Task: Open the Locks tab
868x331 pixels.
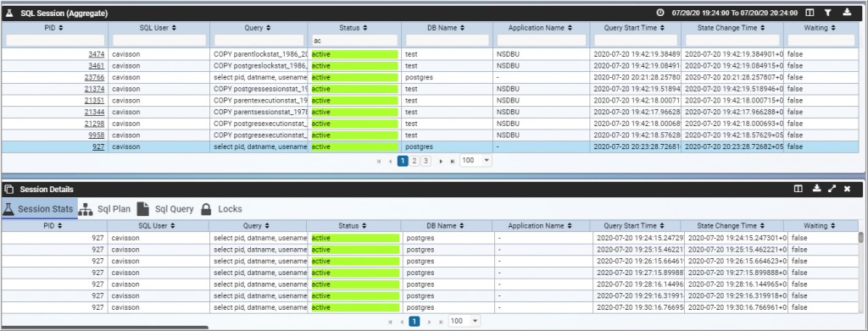Action: point(221,209)
